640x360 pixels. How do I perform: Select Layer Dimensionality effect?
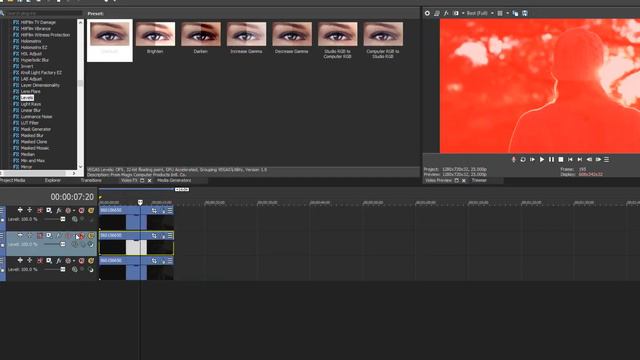coord(40,85)
